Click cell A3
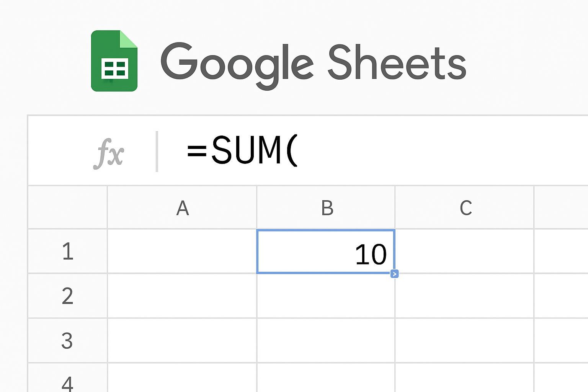Image resolution: width=588 pixels, height=392 pixels. tap(182, 340)
